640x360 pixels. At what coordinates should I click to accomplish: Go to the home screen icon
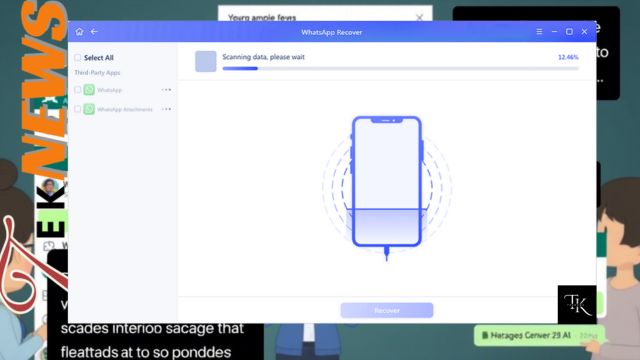[79, 31]
